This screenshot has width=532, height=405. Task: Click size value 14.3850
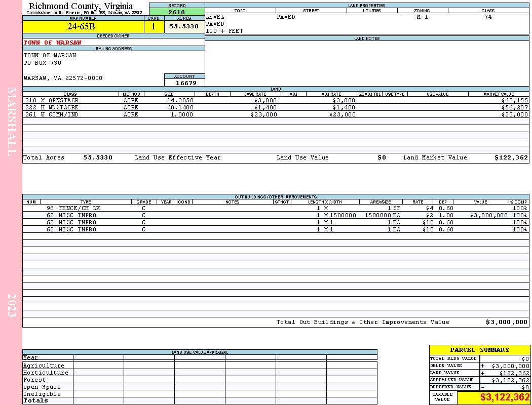(180, 100)
